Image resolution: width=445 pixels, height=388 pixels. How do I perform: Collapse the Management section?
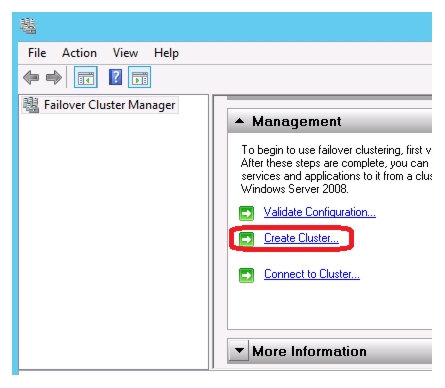239,121
